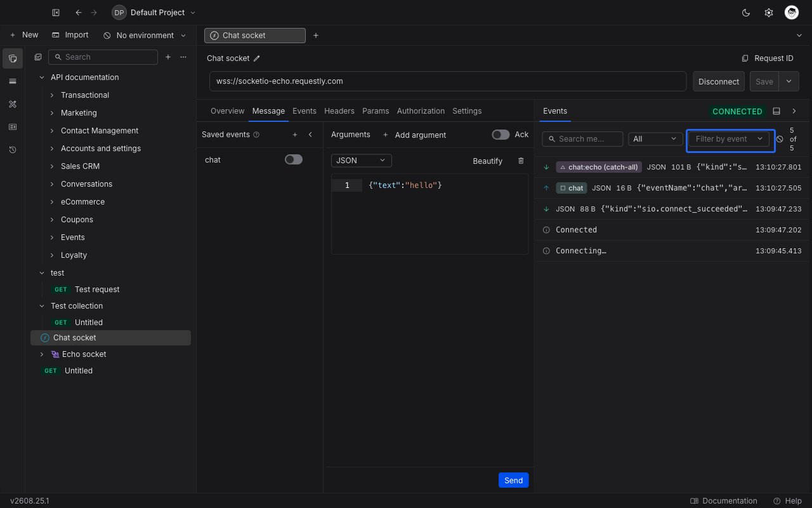The width and height of the screenshot is (812, 508).
Task: Go forward with the right arrow
Action: 94,13
